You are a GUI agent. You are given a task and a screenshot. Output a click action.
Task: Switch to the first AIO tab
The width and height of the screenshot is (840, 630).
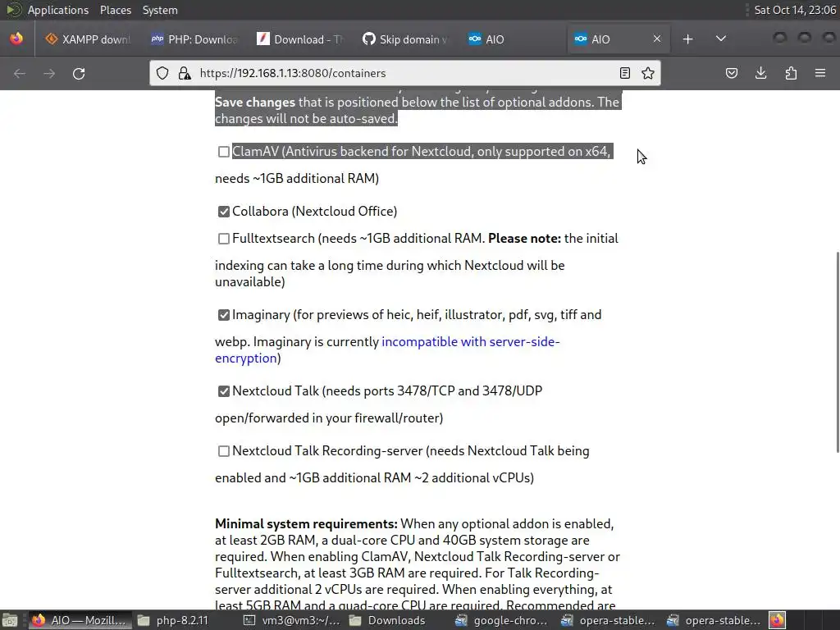tap(512, 39)
